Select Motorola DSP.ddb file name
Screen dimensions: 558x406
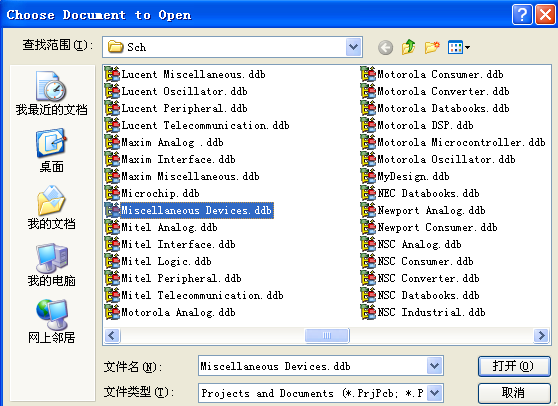click(x=425, y=126)
